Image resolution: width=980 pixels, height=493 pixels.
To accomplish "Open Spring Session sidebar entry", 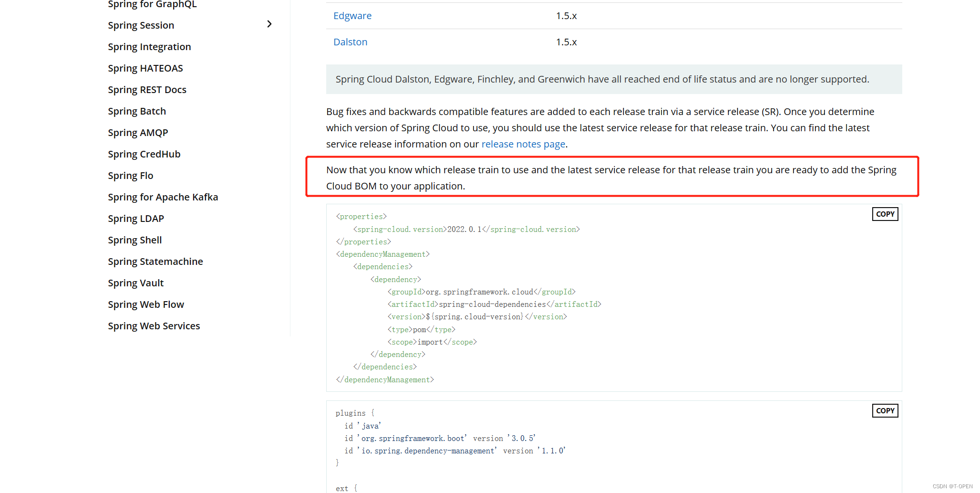I will (141, 25).
